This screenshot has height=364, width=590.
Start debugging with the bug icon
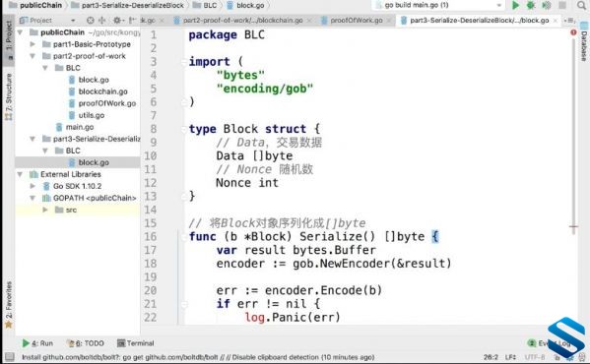coord(531,5)
